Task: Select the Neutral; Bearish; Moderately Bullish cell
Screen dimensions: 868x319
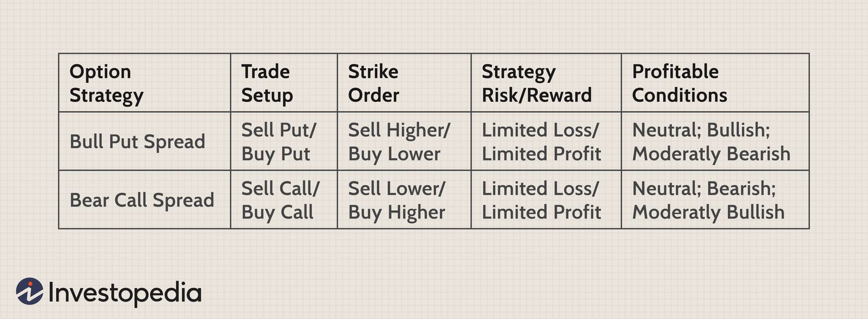Action: click(715, 200)
